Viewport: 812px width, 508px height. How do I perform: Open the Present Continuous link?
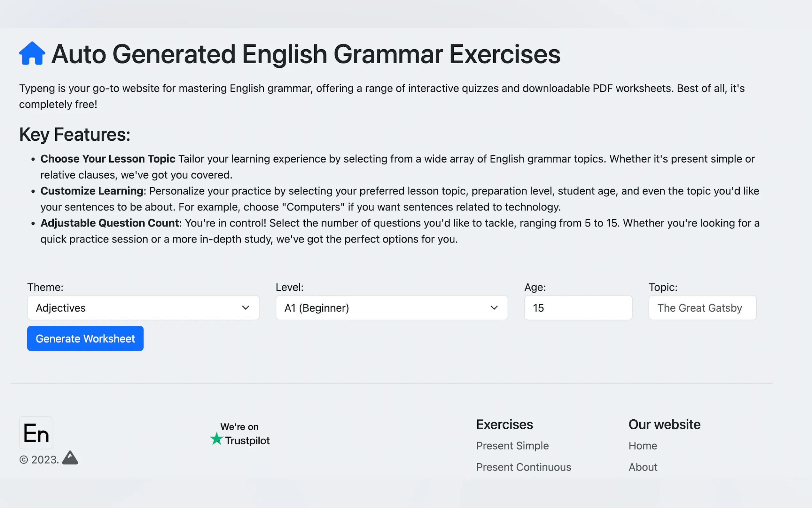point(523,467)
